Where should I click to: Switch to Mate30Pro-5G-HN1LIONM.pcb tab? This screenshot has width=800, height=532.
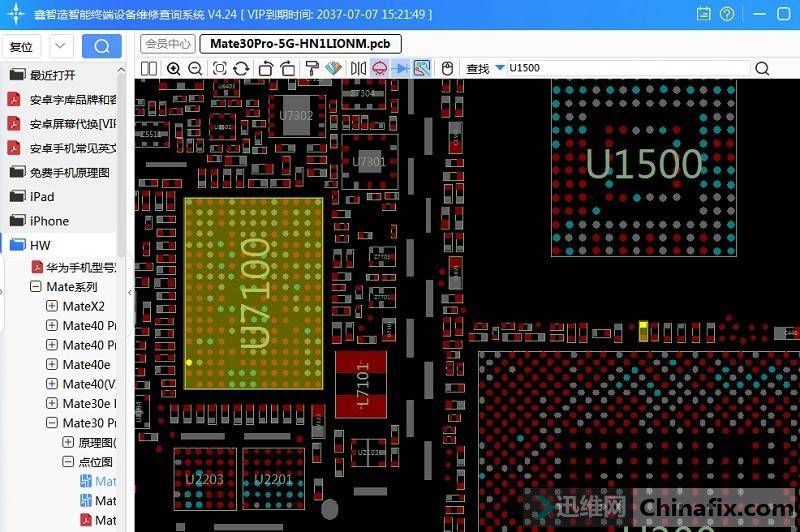(x=300, y=44)
